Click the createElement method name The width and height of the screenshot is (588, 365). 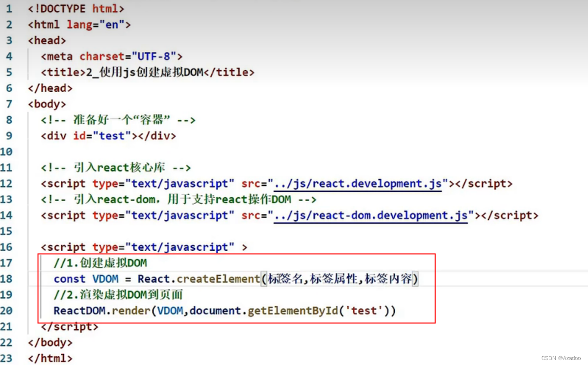(218, 279)
